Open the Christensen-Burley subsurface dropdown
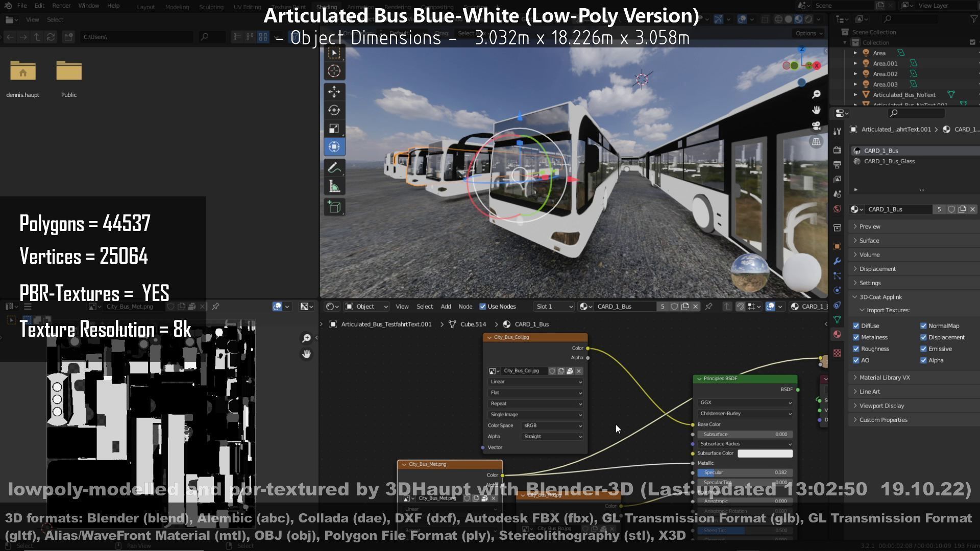980x551 pixels. (x=745, y=414)
